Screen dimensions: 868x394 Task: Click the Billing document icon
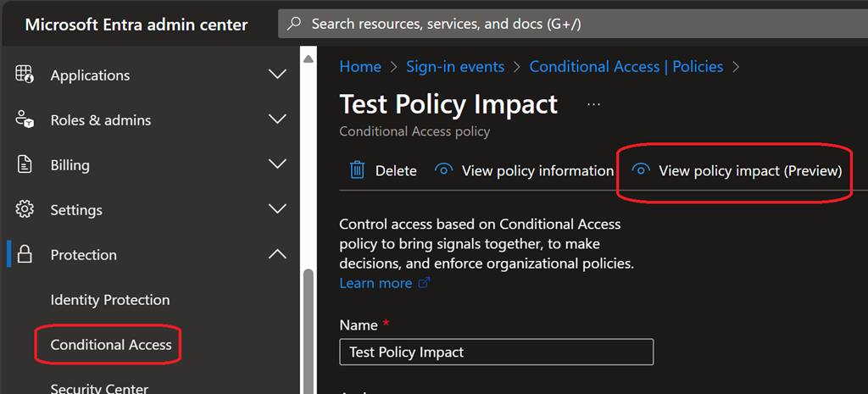tap(25, 164)
